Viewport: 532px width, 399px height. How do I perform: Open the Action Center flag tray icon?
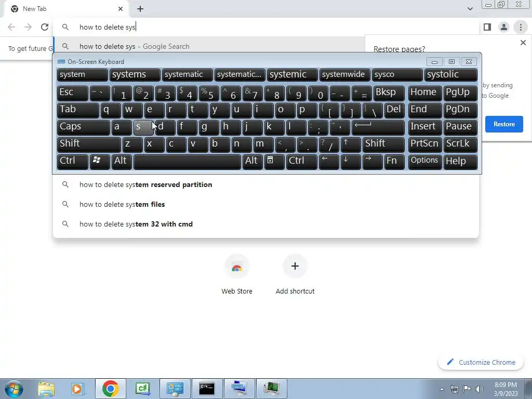pos(467,389)
